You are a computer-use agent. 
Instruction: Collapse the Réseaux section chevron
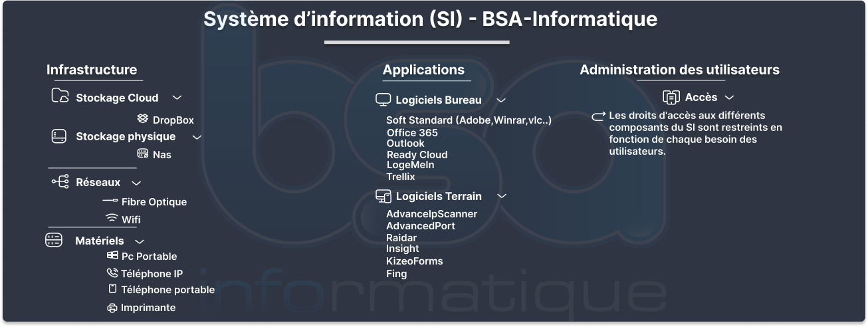click(136, 182)
